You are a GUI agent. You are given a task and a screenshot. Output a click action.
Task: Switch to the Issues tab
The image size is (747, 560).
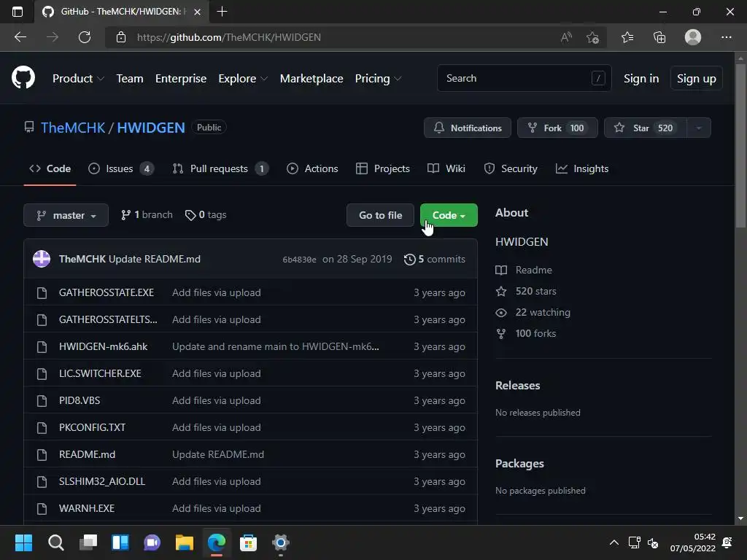coord(121,168)
